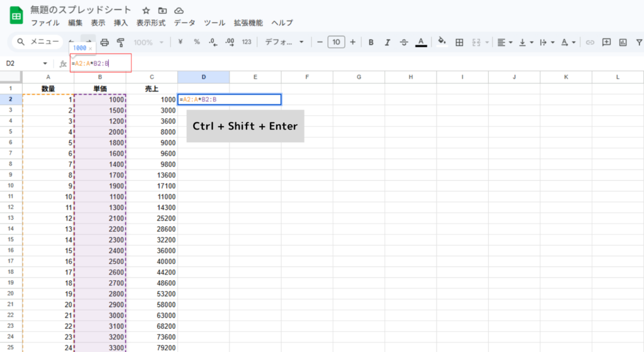Open the horizontal align dropdown
The width and height of the screenshot is (644, 352).
(504, 42)
